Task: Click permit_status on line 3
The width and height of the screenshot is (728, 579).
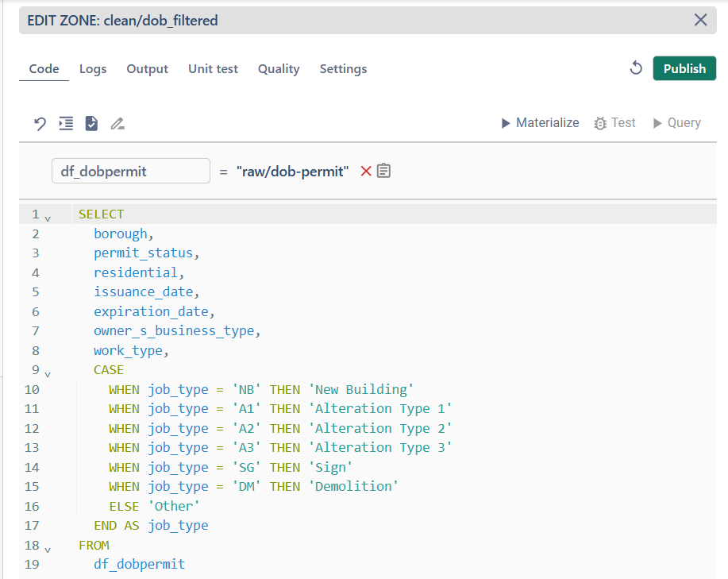Action: [143, 253]
